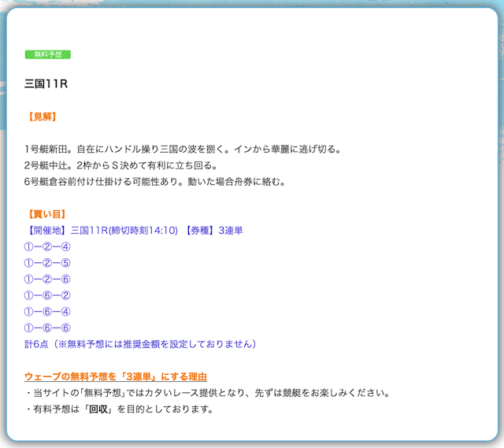
Task: Click the ①ー⑥ー② betting combination
Action: [47, 295]
